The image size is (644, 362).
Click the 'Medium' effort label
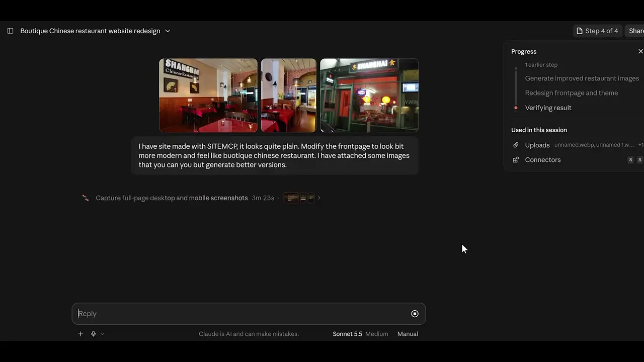tap(376, 334)
